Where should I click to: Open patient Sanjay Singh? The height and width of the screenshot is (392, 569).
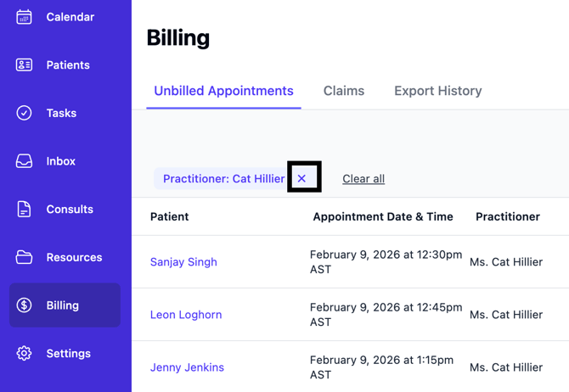tap(183, 262)
